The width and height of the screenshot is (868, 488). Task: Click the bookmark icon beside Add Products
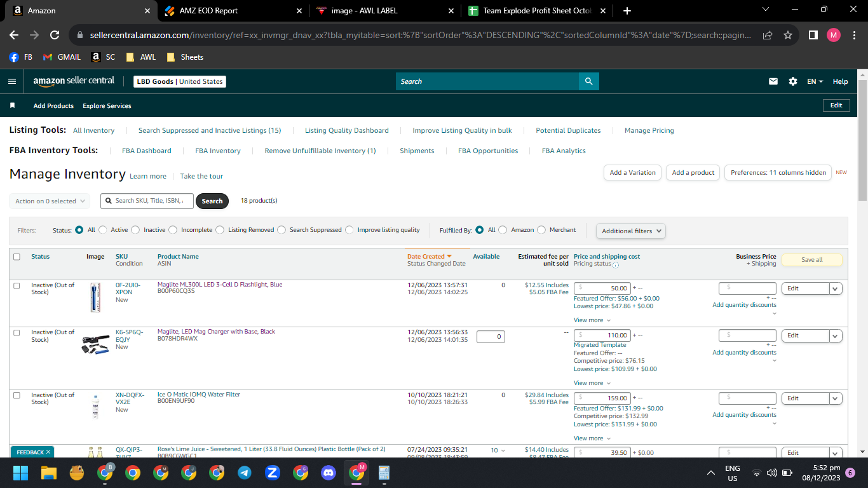12,105
